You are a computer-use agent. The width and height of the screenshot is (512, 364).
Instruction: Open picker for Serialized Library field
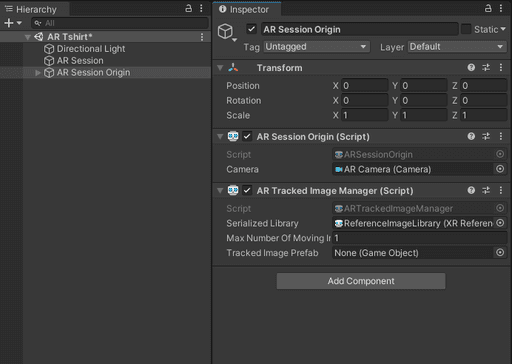coord(500,223)
